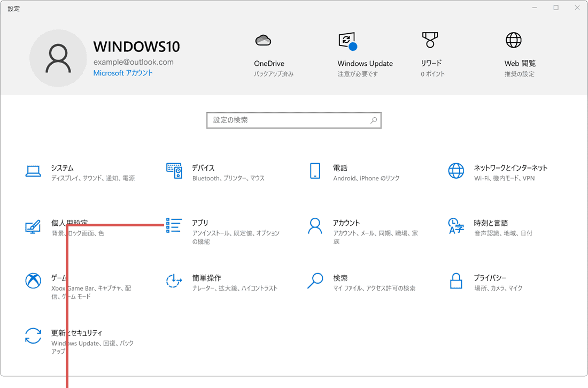Screen dimensions: 588x388
Task: Select the アプリ heading text
Action: (x=200, y=223)
